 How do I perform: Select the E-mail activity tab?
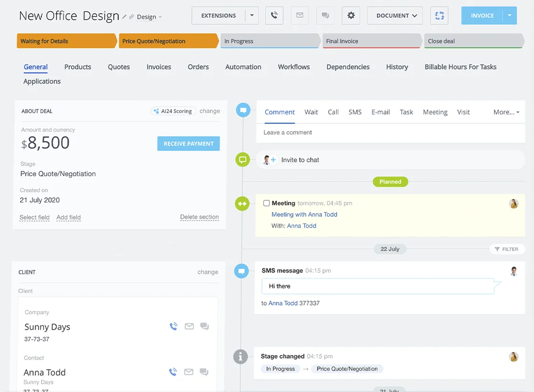pyautogui.click(x=381, y=112)
